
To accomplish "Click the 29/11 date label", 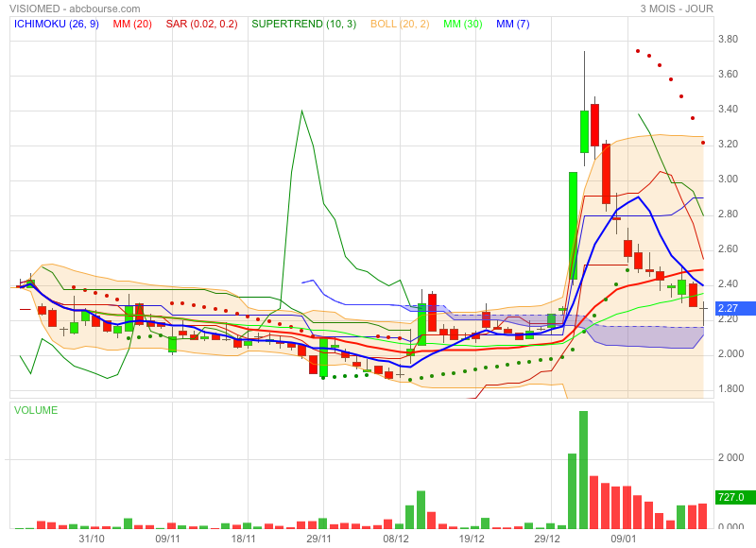I will pos(319,539).
